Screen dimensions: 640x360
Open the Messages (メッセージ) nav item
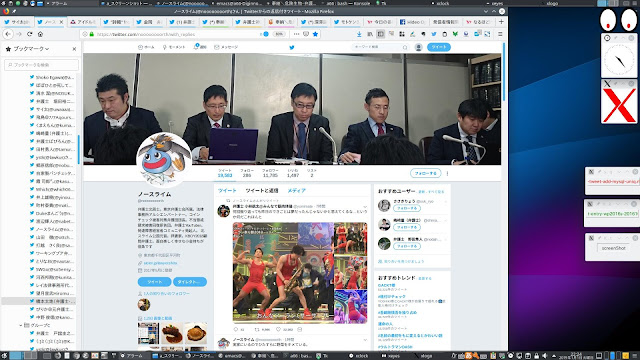(x=226, y=47)
